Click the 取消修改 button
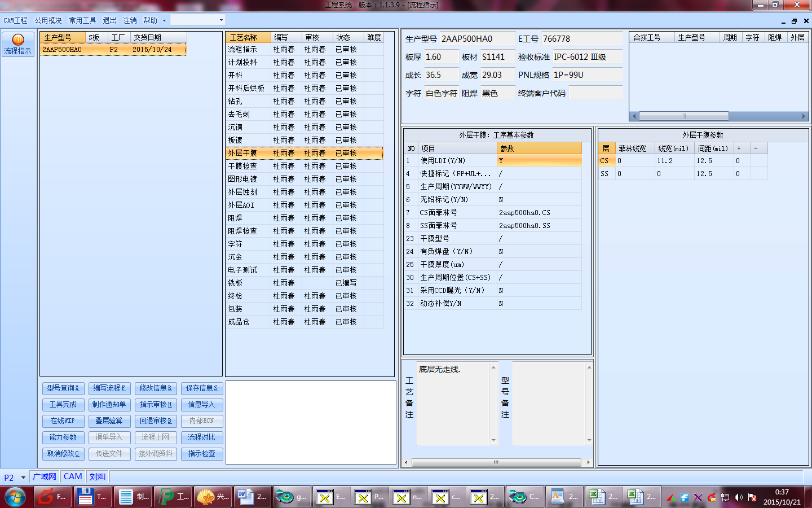Viewport: 812px width, 508px height. pos(63,454)
